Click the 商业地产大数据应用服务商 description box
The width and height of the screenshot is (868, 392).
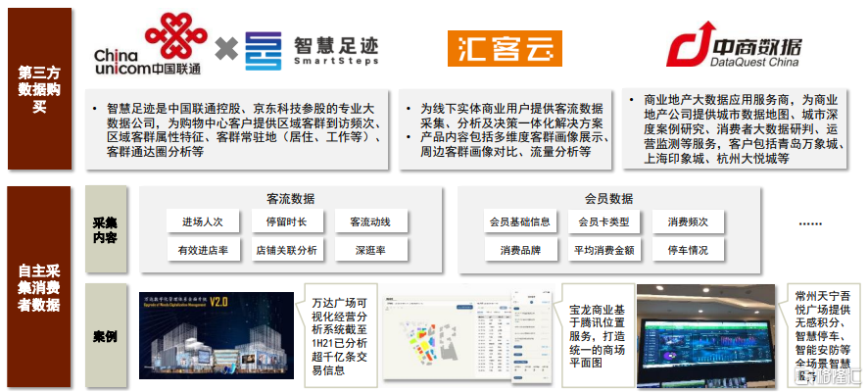[x=735, y=128]
